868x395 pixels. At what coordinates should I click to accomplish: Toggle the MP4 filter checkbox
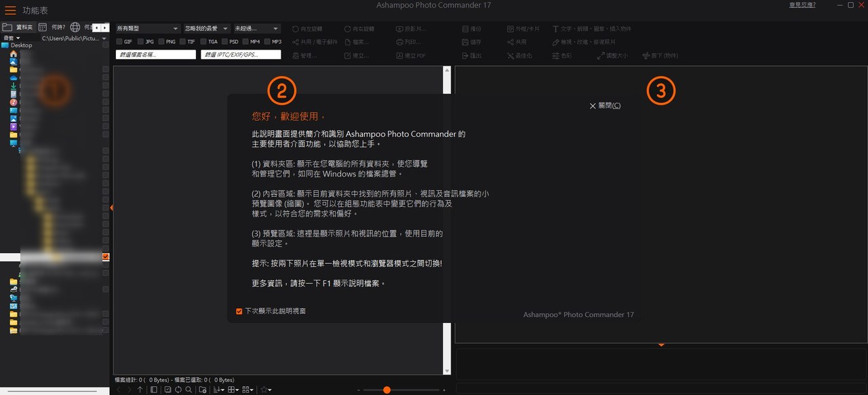245,42
